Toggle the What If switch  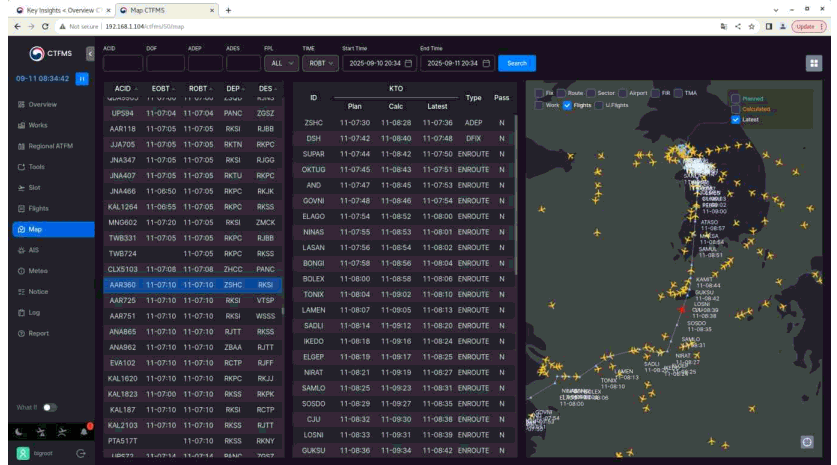click(x=50, y=407)
